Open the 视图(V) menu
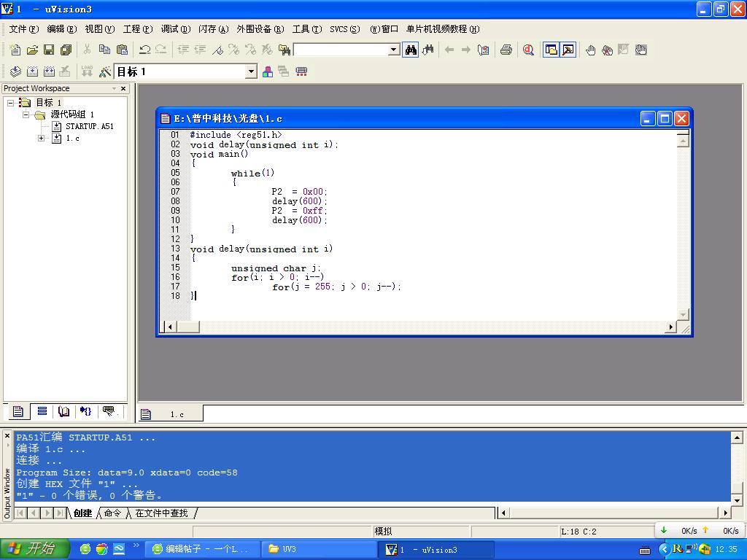The height and width of the screenshot is (560, 747). pos(99,29)
